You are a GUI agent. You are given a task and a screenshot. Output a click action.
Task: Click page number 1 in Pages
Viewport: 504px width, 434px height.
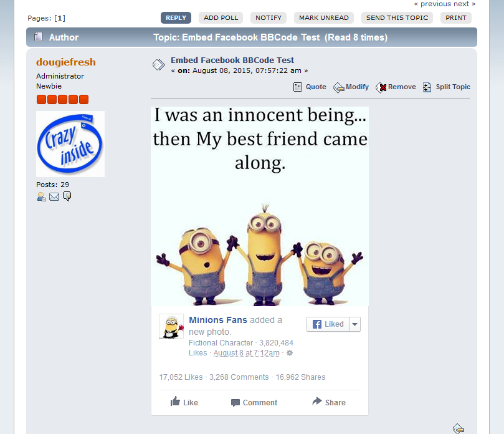[x=60, y=18]
